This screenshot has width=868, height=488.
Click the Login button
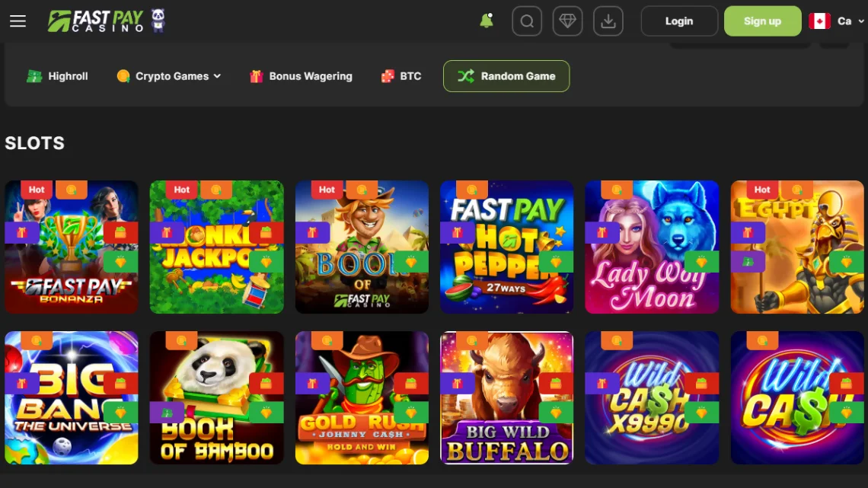click(679, 21)
